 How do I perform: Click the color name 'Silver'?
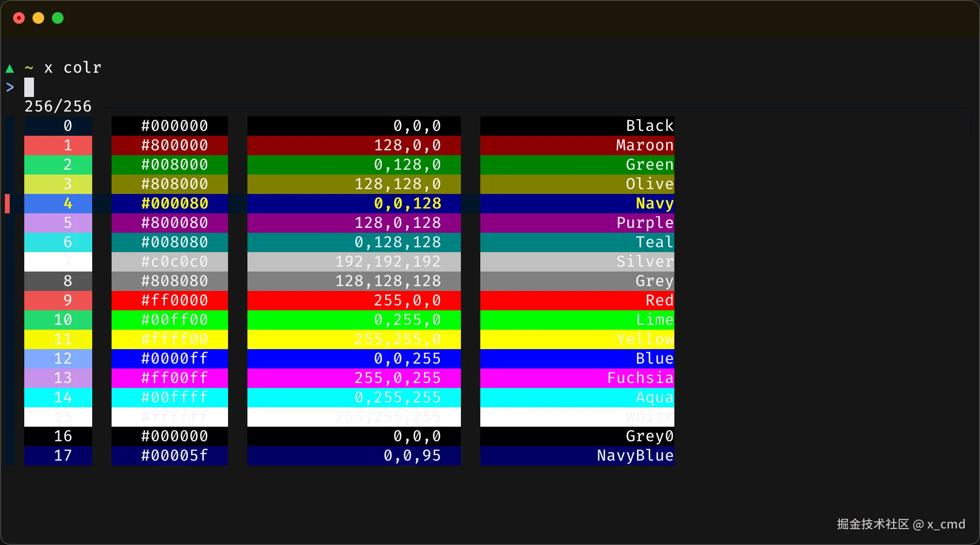point(645,262)
